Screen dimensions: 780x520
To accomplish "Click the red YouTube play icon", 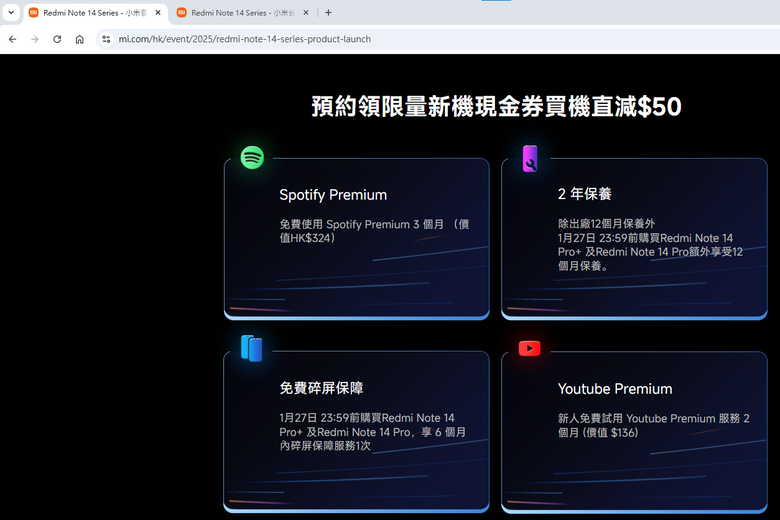I will click(529, 348).
